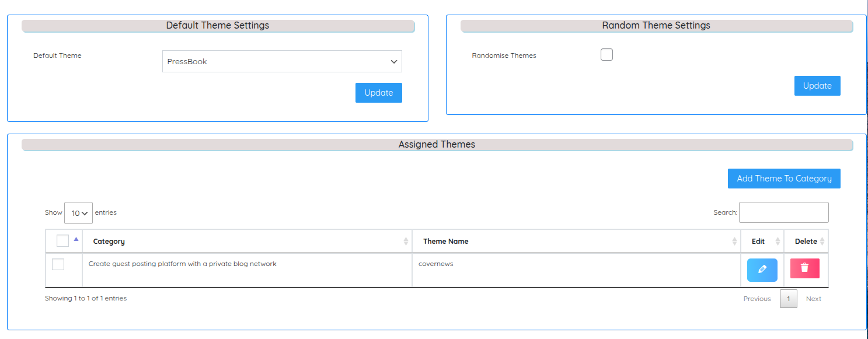The height and width of the screenshot is (339, 868).
Task: Click ascending sort arrow beside header checkbox
Action: point(76,239)
